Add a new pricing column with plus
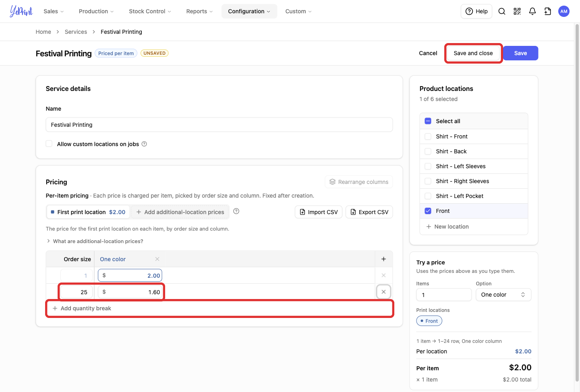580x392 pixels. pos(383,259)
